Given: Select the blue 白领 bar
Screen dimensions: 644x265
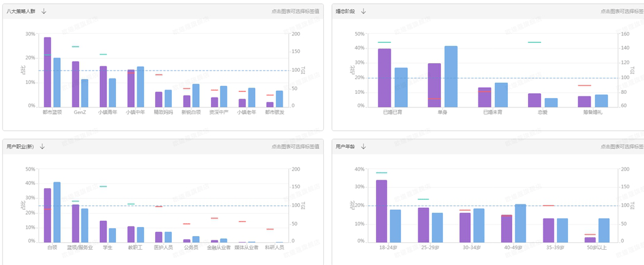Looking at the screenshot, I should click(x=57, y=212).
